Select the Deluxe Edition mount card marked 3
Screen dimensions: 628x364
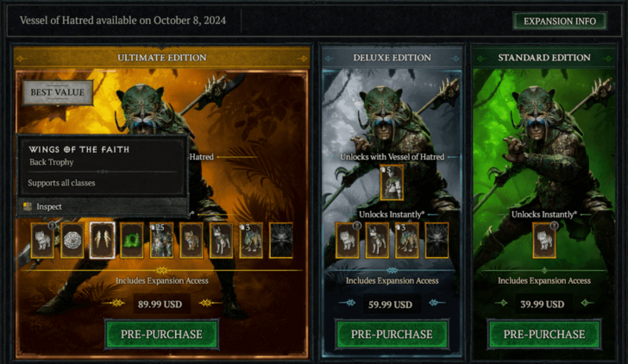(407, 241)
